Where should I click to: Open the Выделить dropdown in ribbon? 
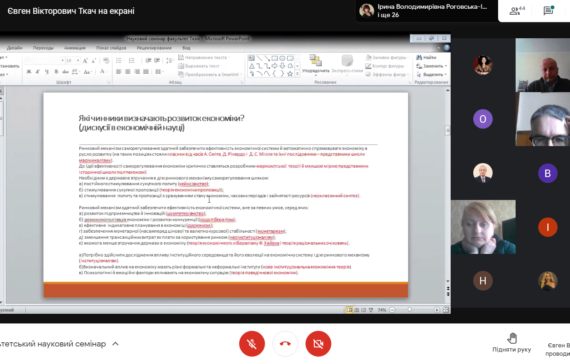(x=431, y=74)
